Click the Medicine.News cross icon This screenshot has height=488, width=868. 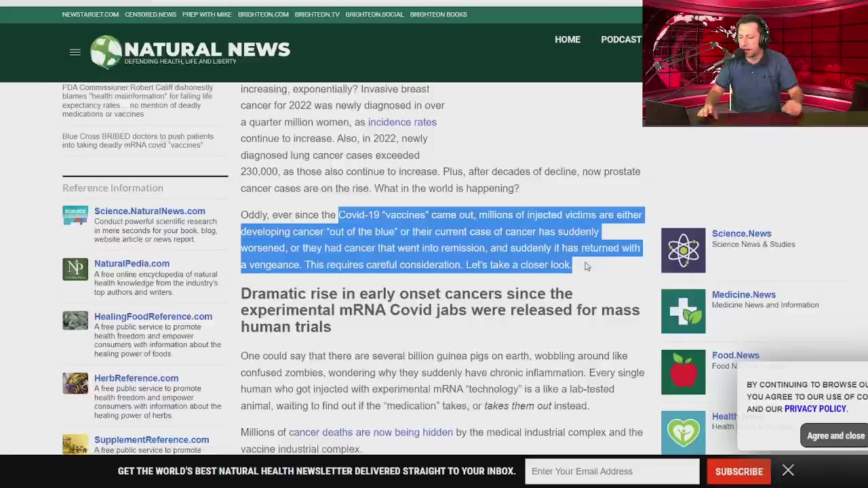click(x=683, y=311)
